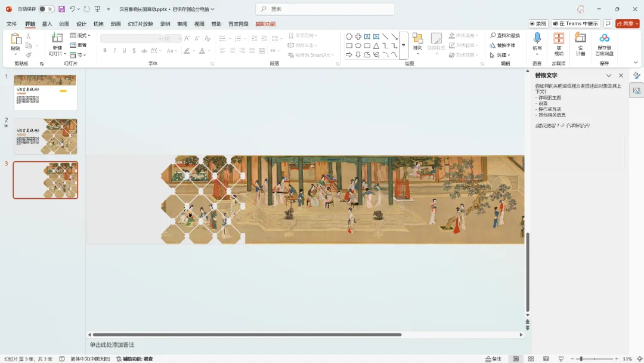Click Present in Teams button
The height and width of the screenshot is (363, 644).
(x=575, y=24)
